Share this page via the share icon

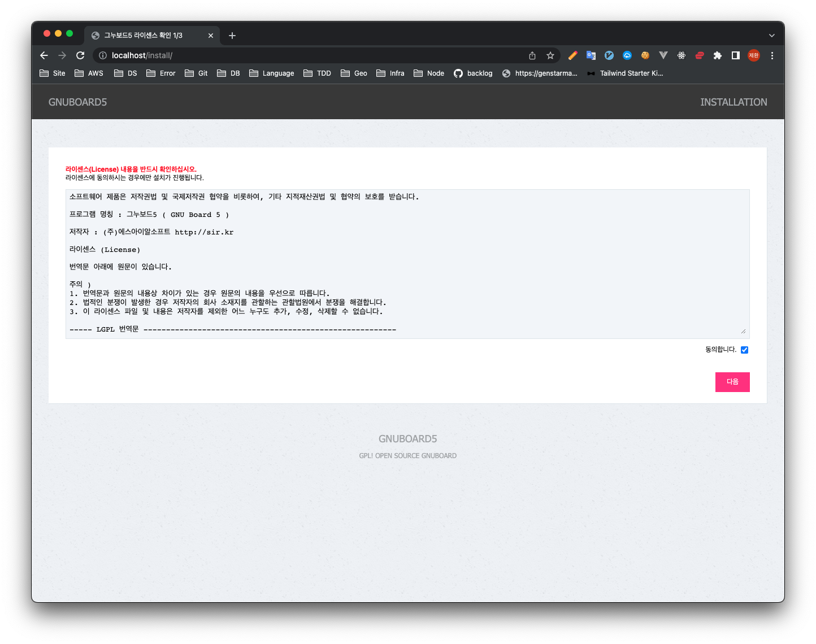pyautogui.click(x=532, y=55)
